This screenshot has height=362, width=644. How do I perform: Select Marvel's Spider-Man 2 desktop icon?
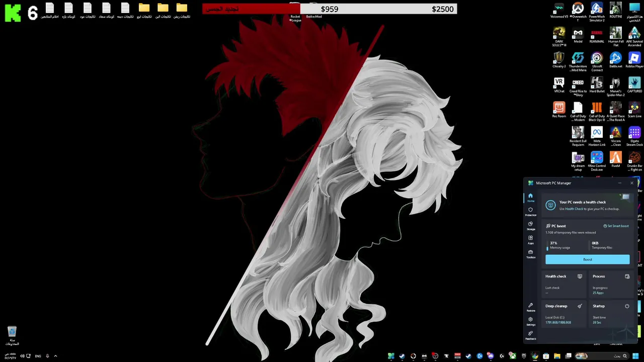click(616, 86)
